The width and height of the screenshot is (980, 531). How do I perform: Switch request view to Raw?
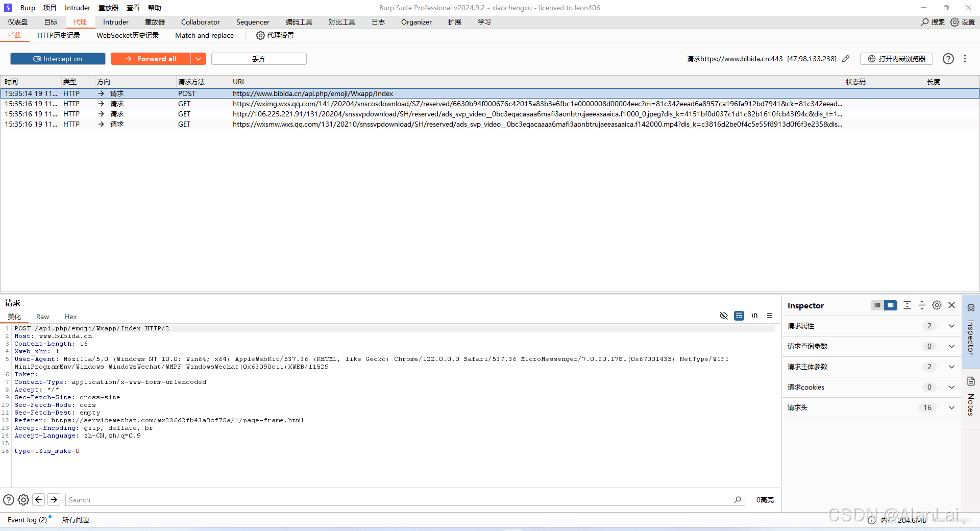point(42,317)
